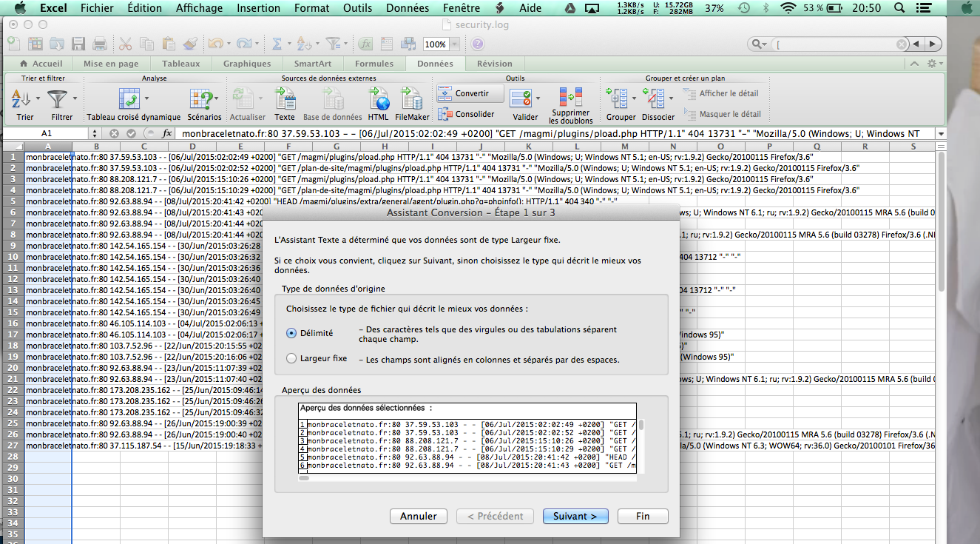The height and width of the screenshot is (544, 980).
Task: Select the Format Painter brush icon
Action: pos(190,44)
